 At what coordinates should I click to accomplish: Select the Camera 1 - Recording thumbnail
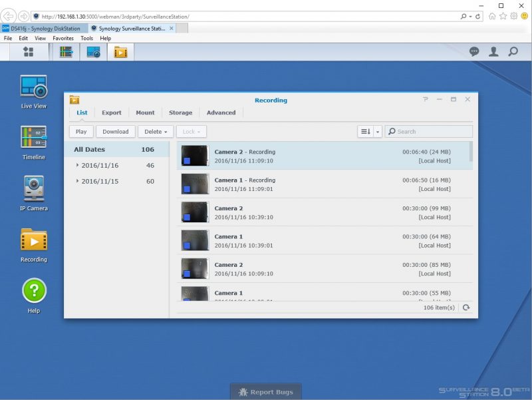[x=195, y=184]
